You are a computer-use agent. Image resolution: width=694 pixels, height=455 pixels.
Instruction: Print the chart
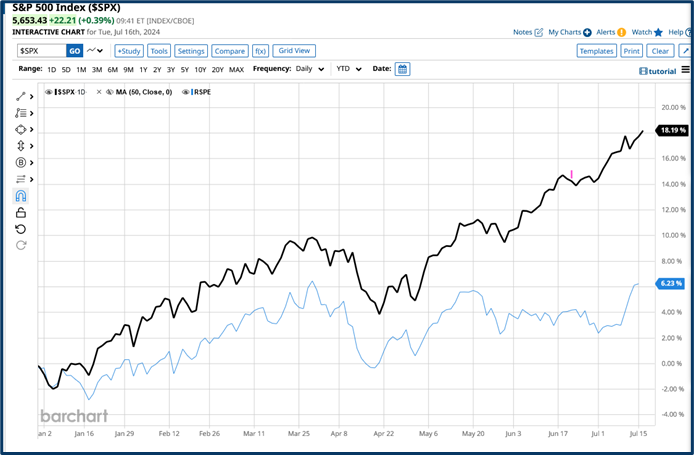[632, 51]
